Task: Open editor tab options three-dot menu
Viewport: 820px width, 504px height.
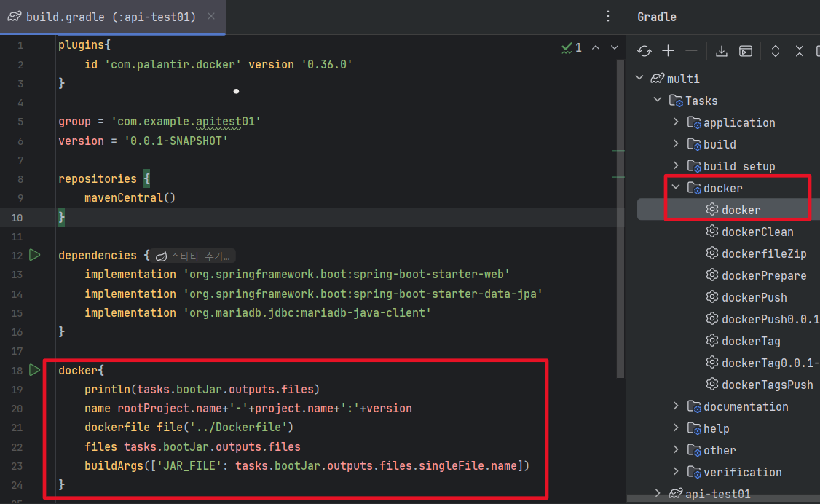Action: pos(607,16)
